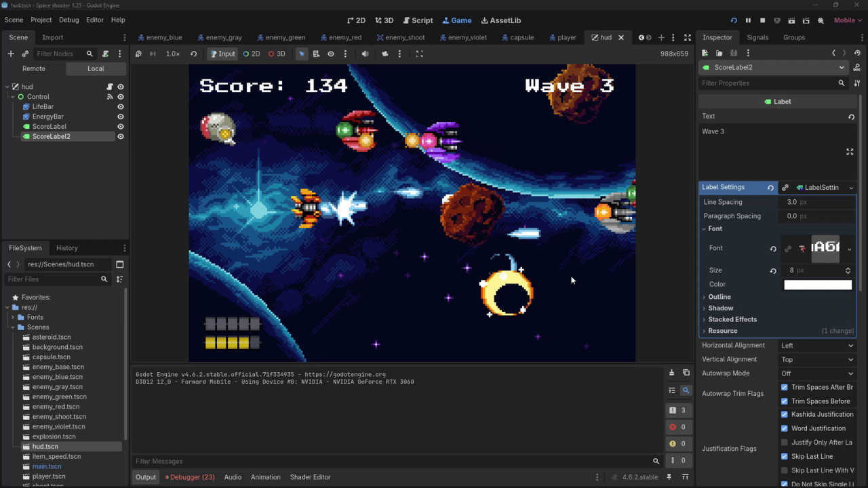Viewport: 868px width, 488px height.
Task: Pin the bottom panel
Action: [669, 477]
